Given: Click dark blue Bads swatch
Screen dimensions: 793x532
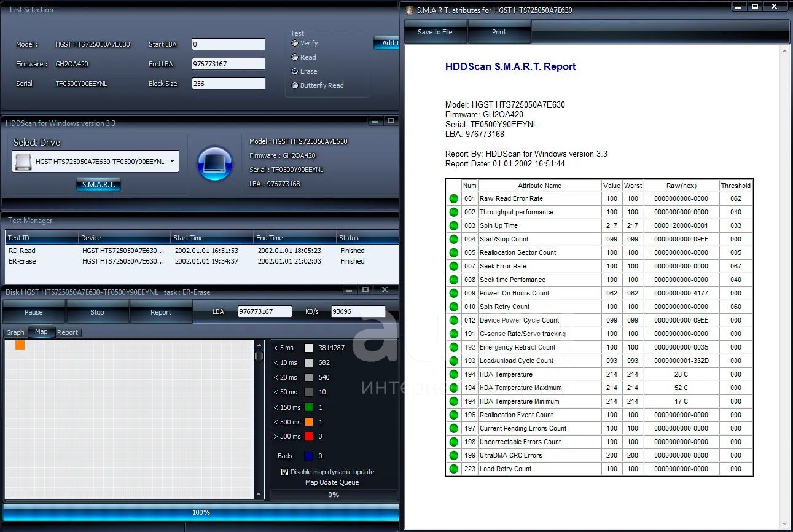Looking at the screenshot, I should coord(308,456).
